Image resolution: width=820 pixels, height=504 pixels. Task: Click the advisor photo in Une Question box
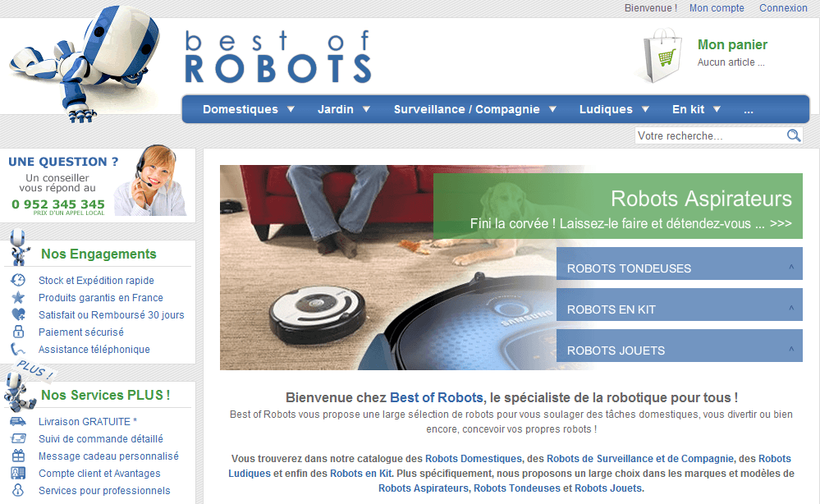click(x=150, y=181)
